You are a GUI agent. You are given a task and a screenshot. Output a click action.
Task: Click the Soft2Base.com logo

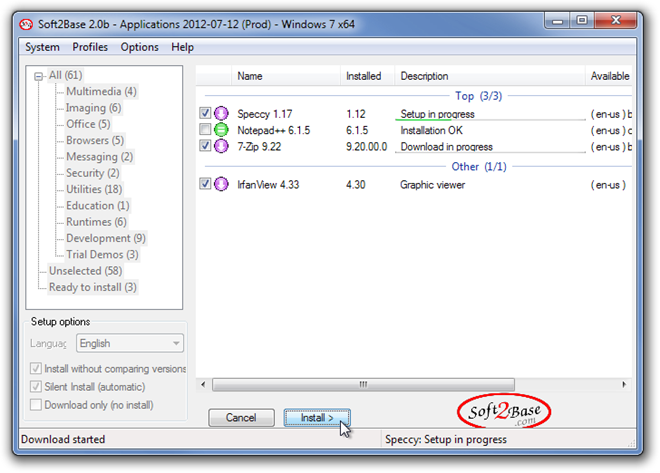click(x=504, y=411)
